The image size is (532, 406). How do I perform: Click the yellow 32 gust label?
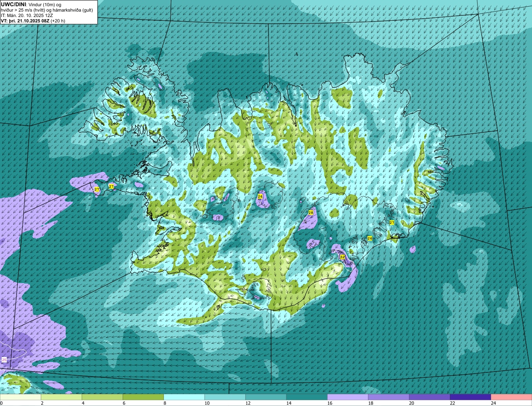(342, 257)
